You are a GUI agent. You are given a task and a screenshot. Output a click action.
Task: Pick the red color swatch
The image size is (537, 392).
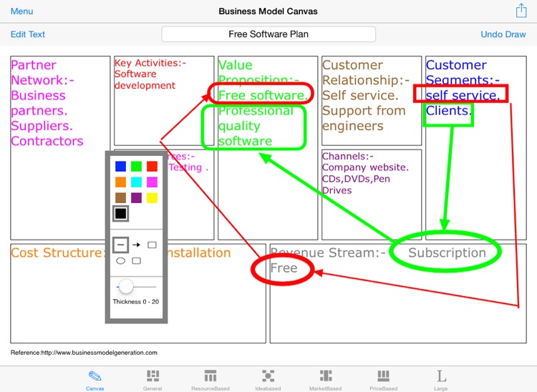152,166
